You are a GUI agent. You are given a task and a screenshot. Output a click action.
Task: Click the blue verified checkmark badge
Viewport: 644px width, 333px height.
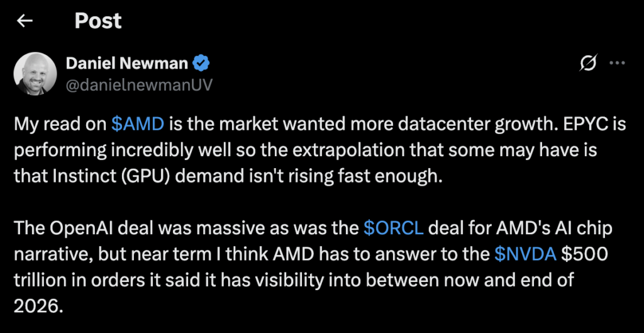[201, 63]
